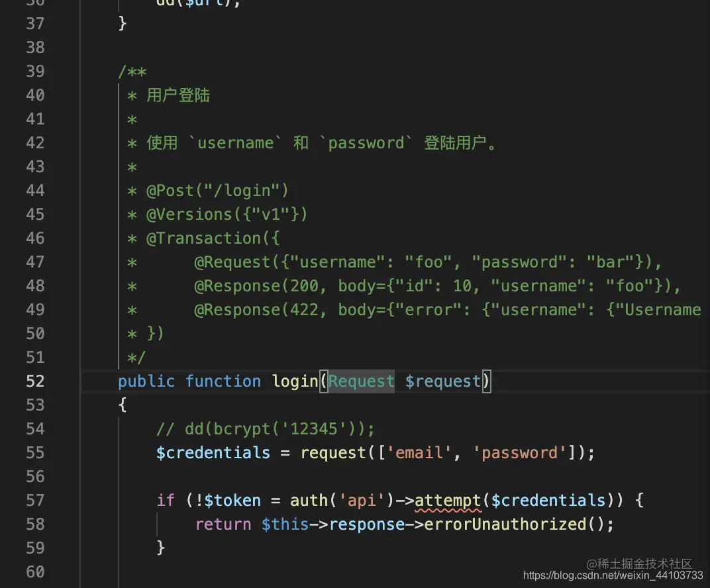Click line number 52 in gutter
The width and height of the screenshot is (710, 588).
pos(35,381)
